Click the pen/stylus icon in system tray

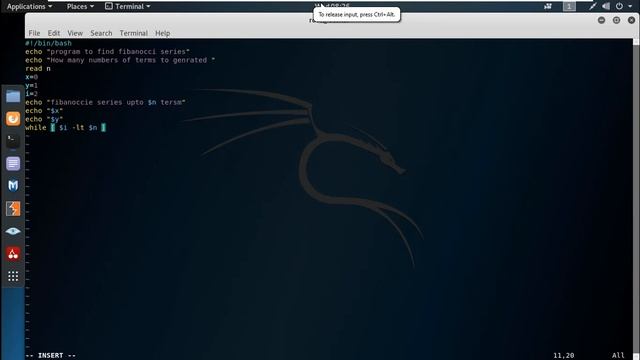593,7
